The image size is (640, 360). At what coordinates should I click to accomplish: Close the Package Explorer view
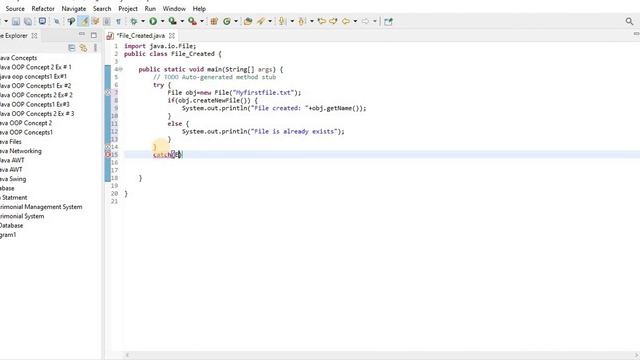[34, 36]
